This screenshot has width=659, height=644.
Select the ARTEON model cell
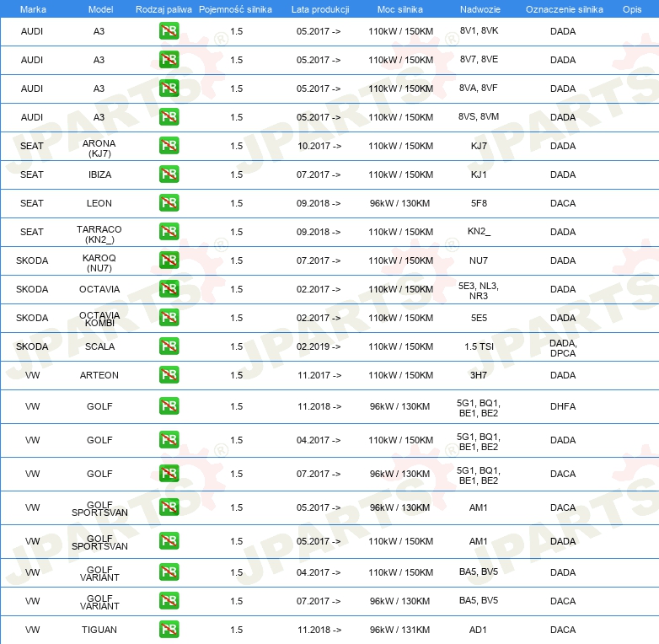[x=99, y=375]
